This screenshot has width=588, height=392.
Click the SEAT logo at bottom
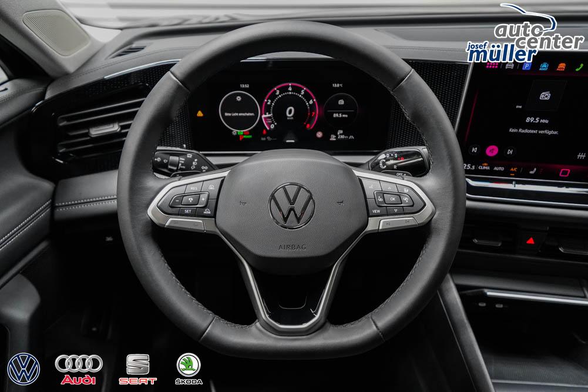(137, 369)
